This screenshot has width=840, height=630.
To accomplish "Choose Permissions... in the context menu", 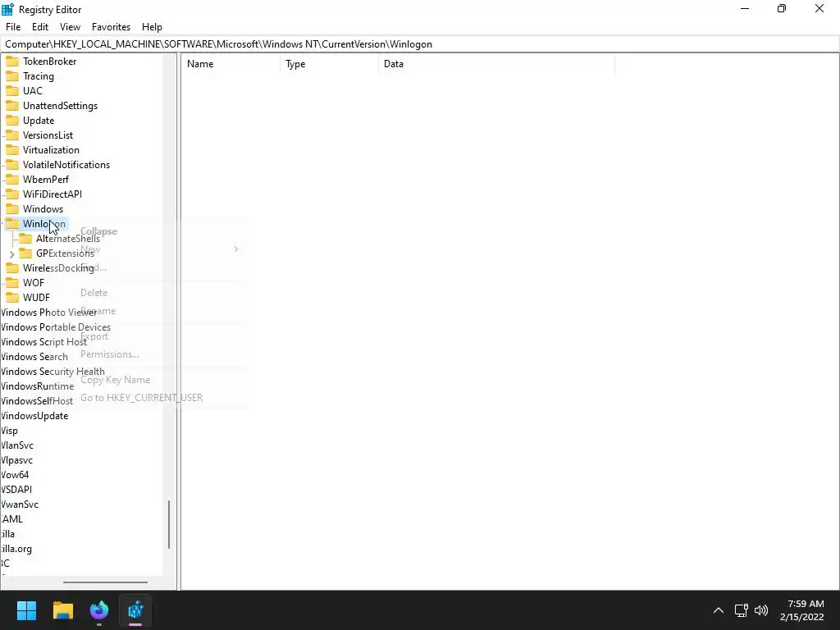I will pyautogui.click(x=110, y=354).
